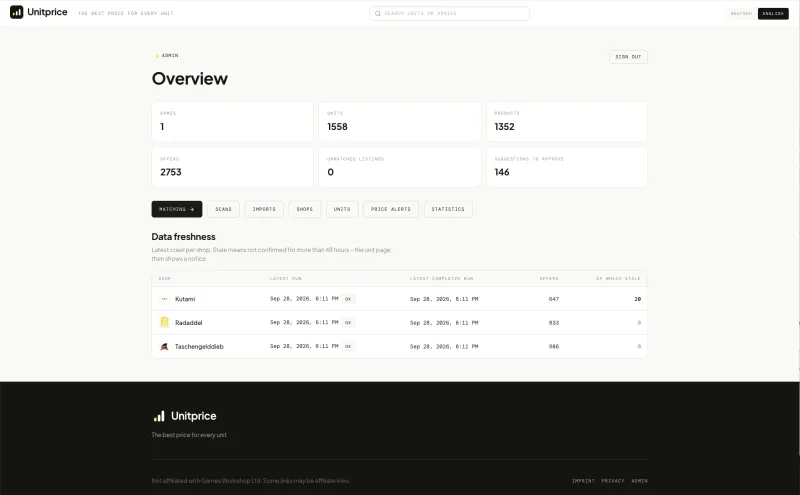Click the Sign Out button

click(x=628, y=57)
